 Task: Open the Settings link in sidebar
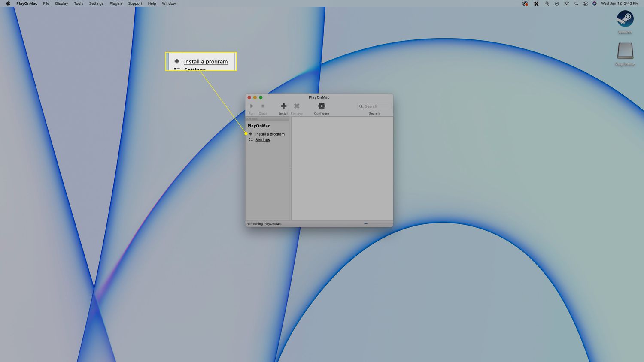262,140
